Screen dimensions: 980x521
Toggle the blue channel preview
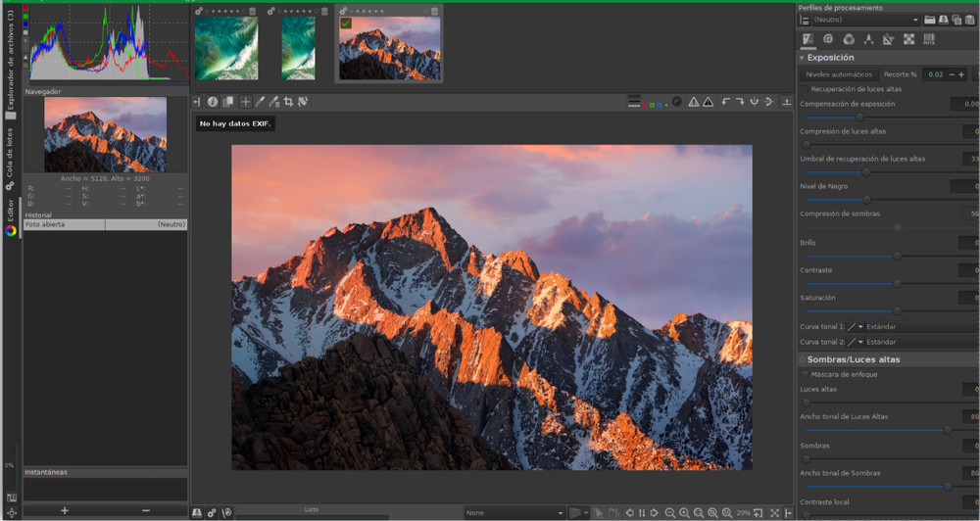tap(660, 105)
